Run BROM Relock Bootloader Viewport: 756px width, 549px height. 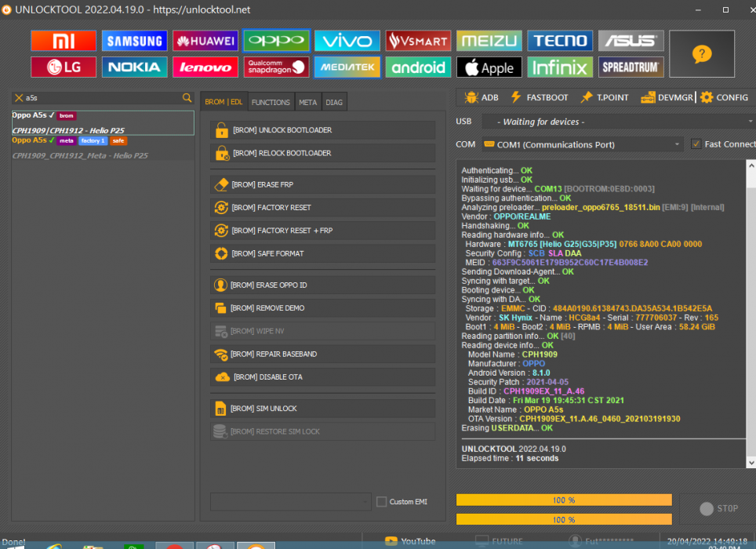click(322, 153)
